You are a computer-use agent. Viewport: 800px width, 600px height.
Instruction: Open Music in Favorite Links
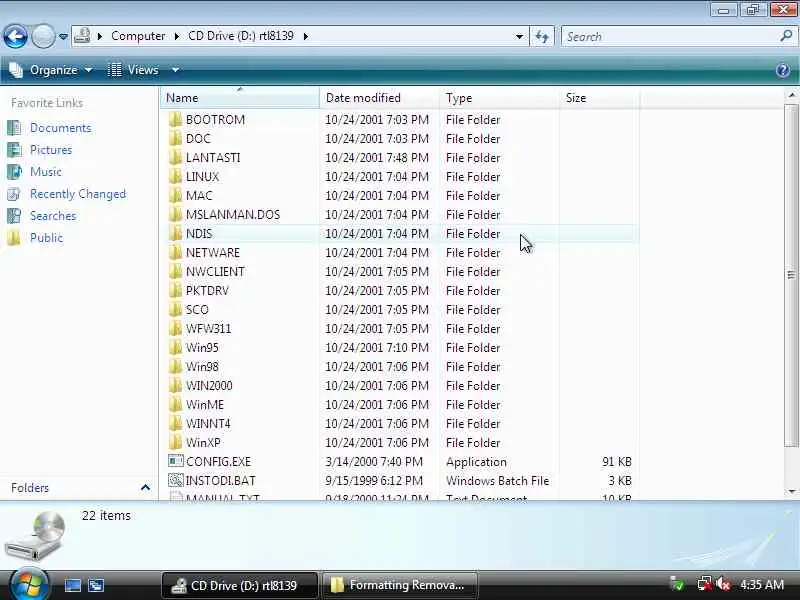45,172
